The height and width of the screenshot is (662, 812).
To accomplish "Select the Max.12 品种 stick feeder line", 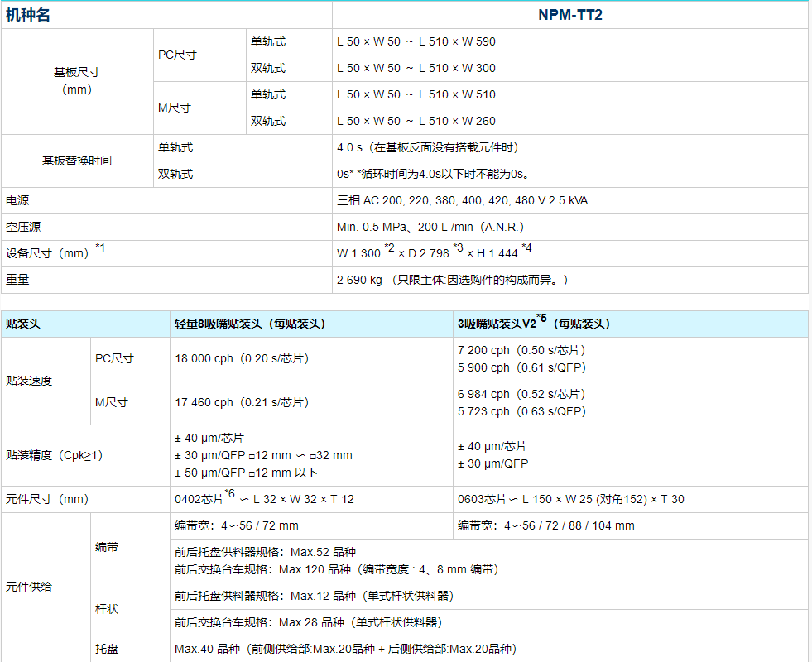I will [315, 597].
